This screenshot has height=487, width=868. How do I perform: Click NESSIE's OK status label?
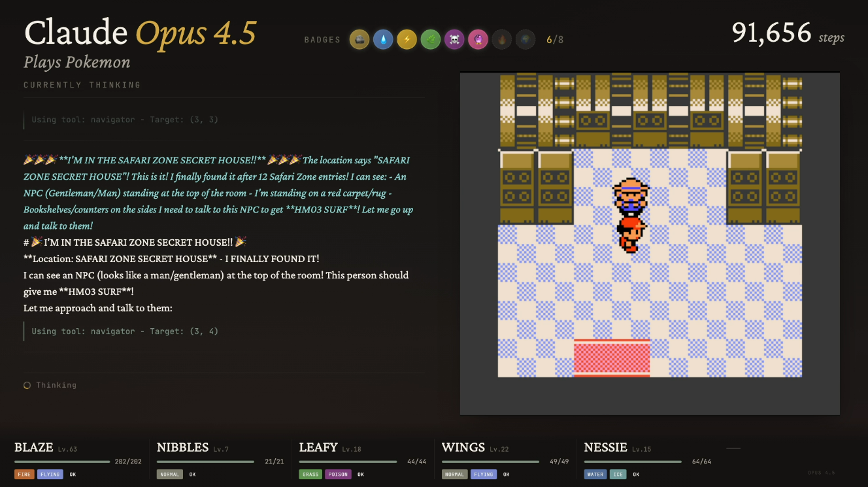(635, 475)
